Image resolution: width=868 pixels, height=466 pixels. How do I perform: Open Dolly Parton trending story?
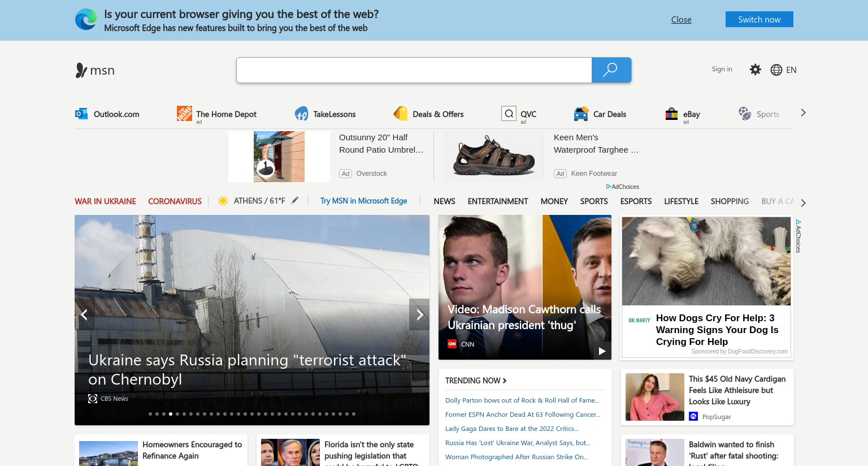(x=522, y=400)
